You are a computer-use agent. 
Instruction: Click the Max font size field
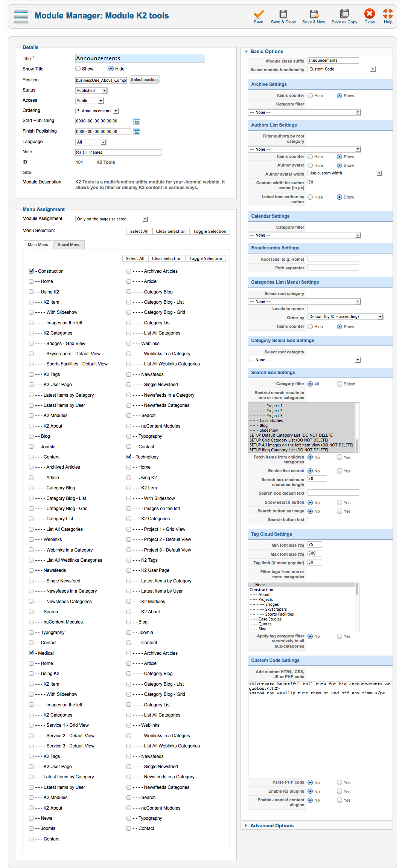[x=315, y=553]
